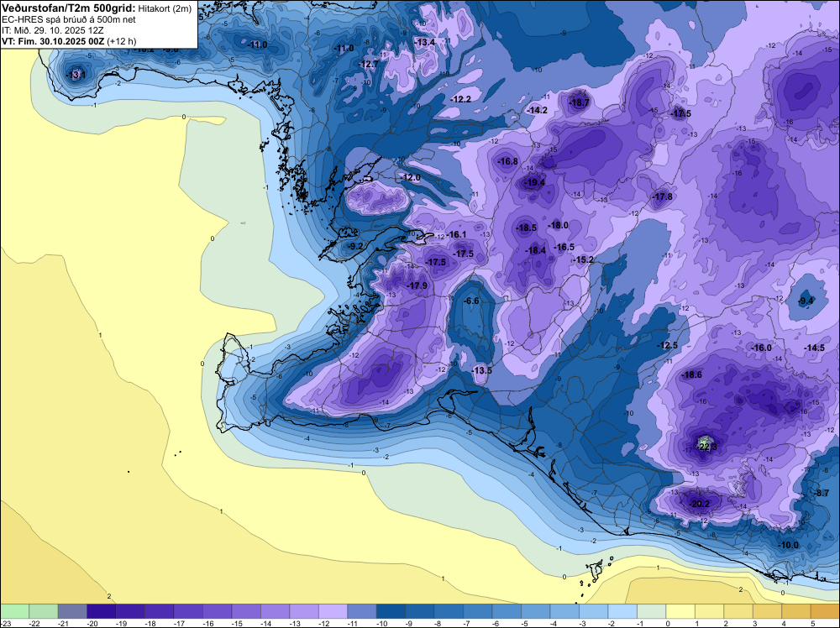
Task: Click the -12.7 temperature label
Action: pyautogui.click(x=369, y=65)
